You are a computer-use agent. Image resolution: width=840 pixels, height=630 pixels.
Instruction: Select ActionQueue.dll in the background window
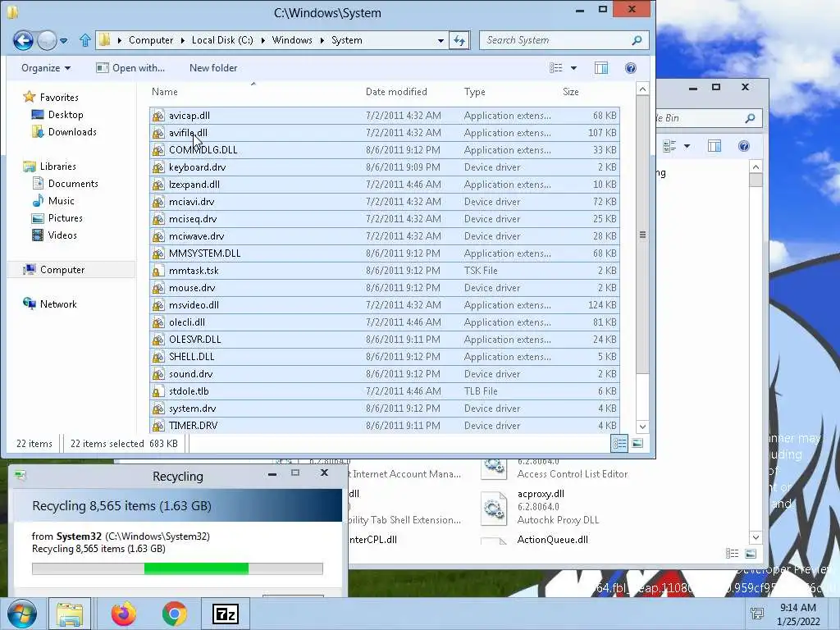(x=552, y=540)
